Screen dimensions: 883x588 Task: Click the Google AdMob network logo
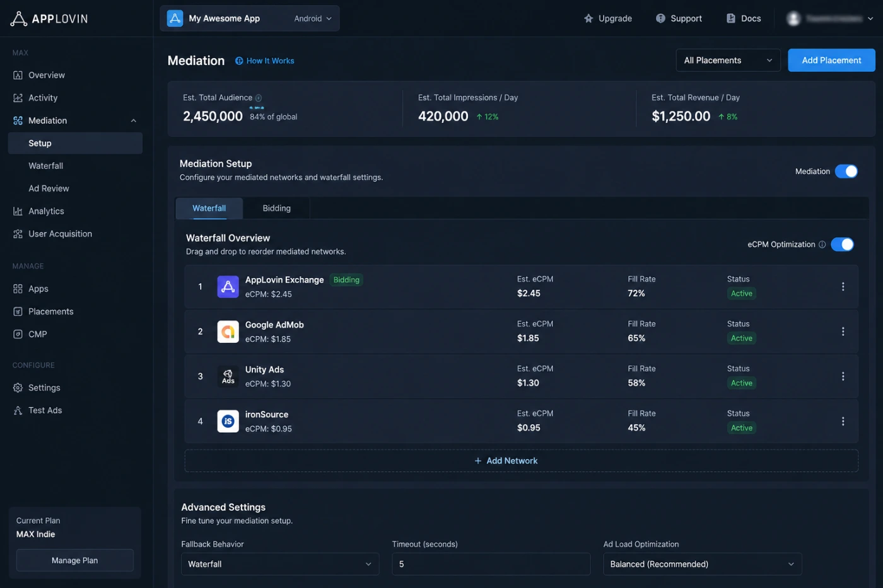(228, 331)
